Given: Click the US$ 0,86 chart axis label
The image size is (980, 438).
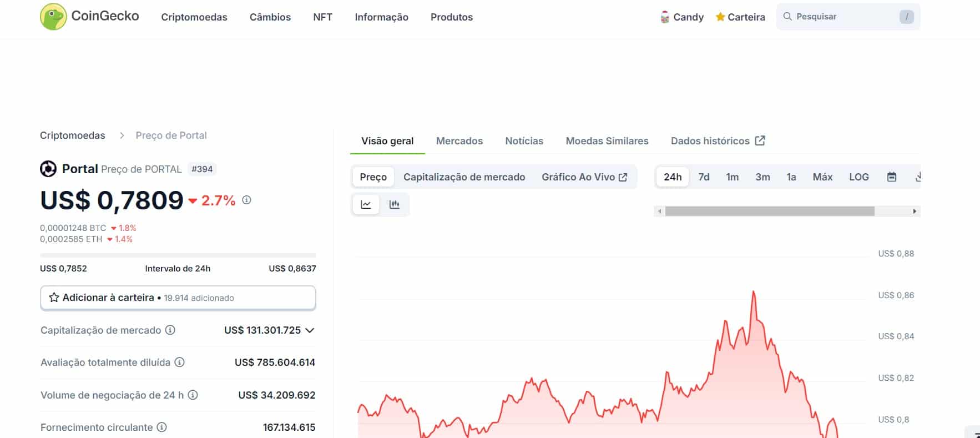Looking at the screenshot, I should pos(896,295).
